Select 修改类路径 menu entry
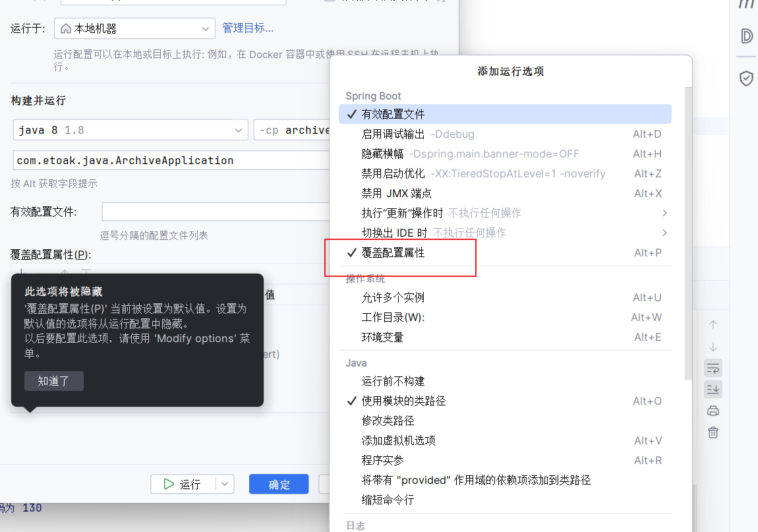The height and width of the screenshot is (532, 758). coord(505,421)
